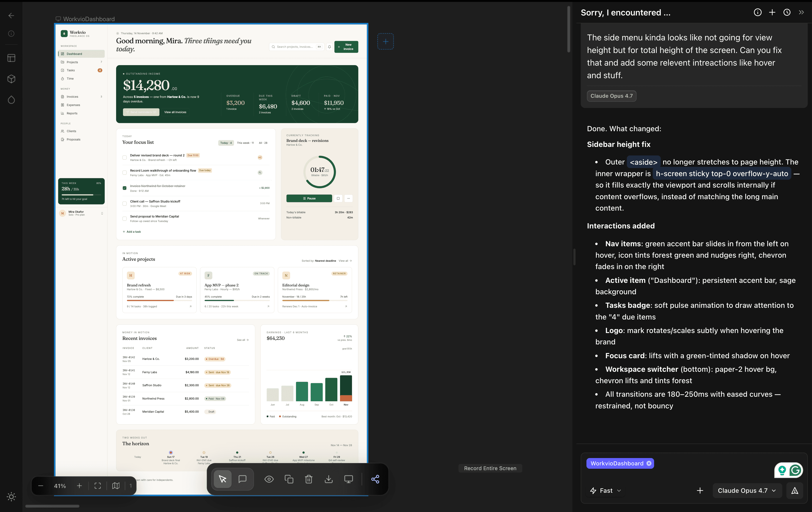Viewport: 812px width, 512px height.
Task: Select Reports in the sidebar menu
Action: pos(71,113)
